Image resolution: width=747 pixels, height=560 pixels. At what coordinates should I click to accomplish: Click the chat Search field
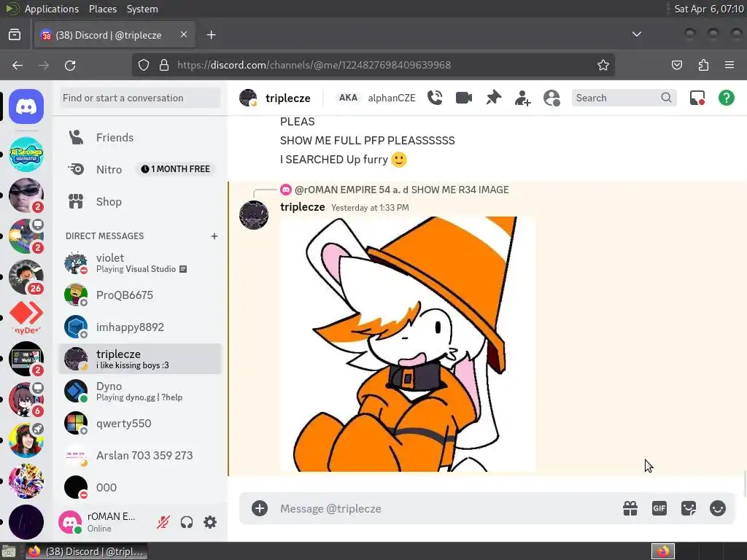[623, 98]
